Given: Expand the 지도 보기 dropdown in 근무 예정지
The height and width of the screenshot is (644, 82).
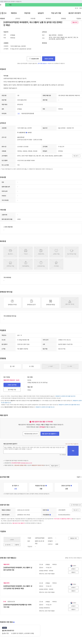Looking at the screenshot, I should point(76,156).
